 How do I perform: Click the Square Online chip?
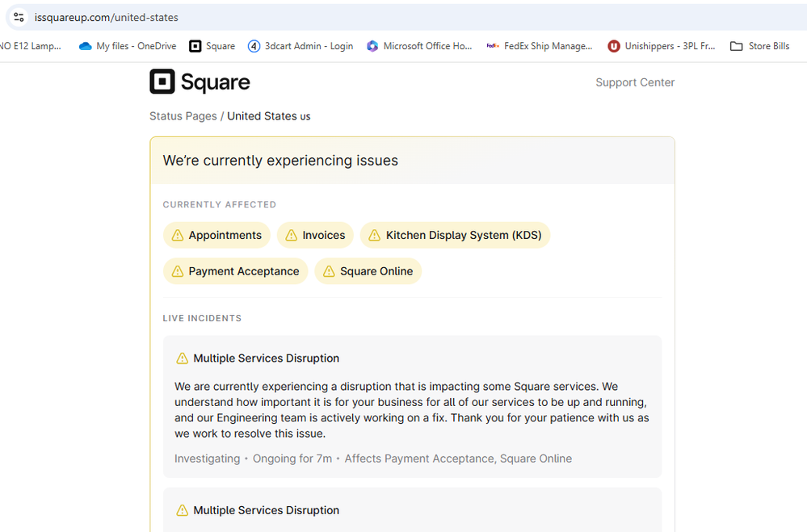368,271
